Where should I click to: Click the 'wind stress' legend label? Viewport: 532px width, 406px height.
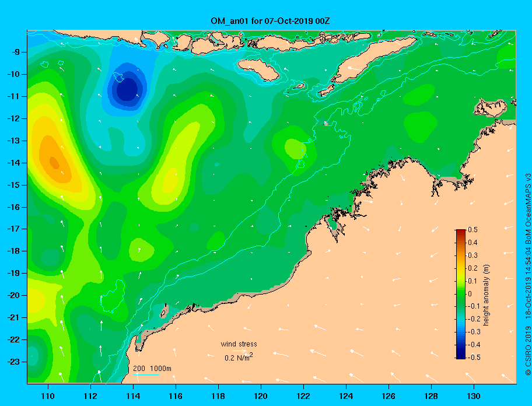239,344
